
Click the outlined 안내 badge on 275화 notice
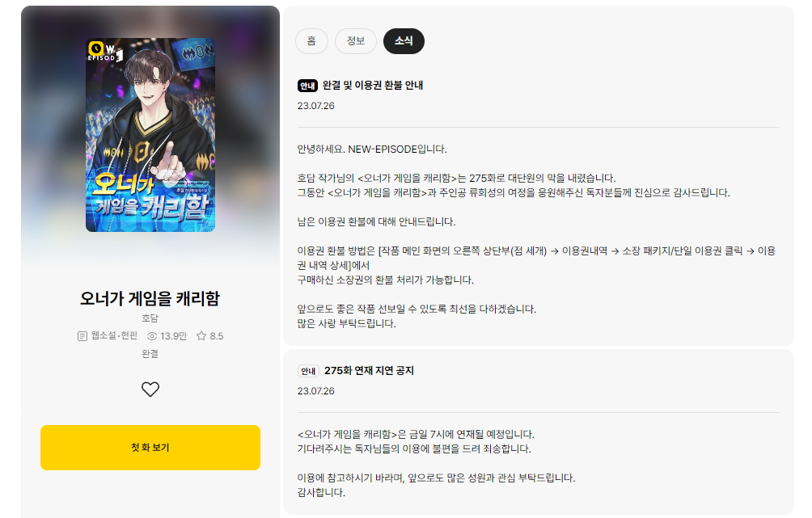[x=308, y=371]
